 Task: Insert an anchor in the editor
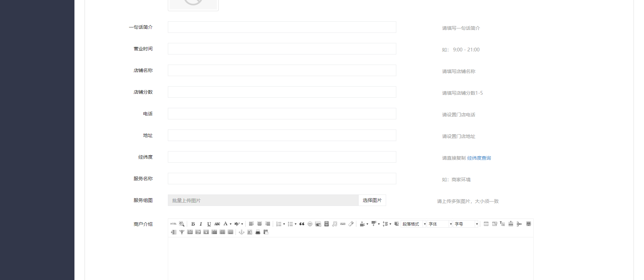[x=242, y=232]
